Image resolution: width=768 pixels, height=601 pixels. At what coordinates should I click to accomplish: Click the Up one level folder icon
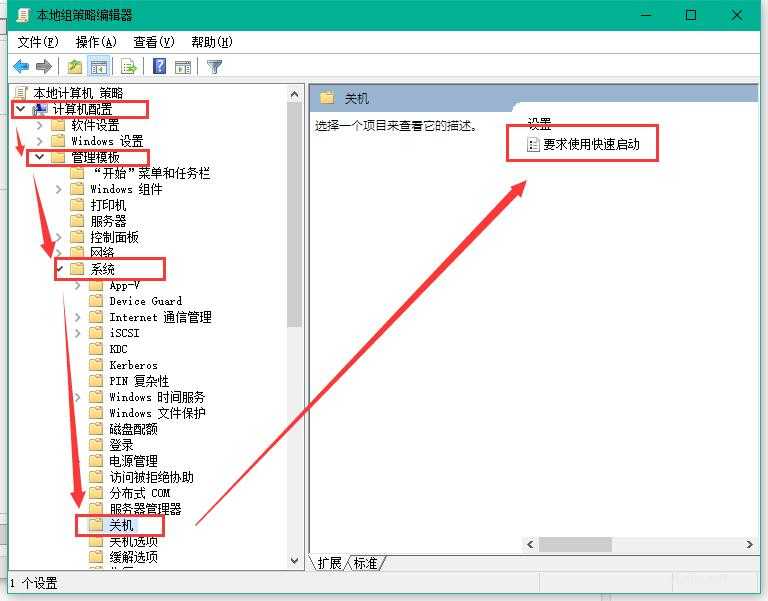[75, 66]
